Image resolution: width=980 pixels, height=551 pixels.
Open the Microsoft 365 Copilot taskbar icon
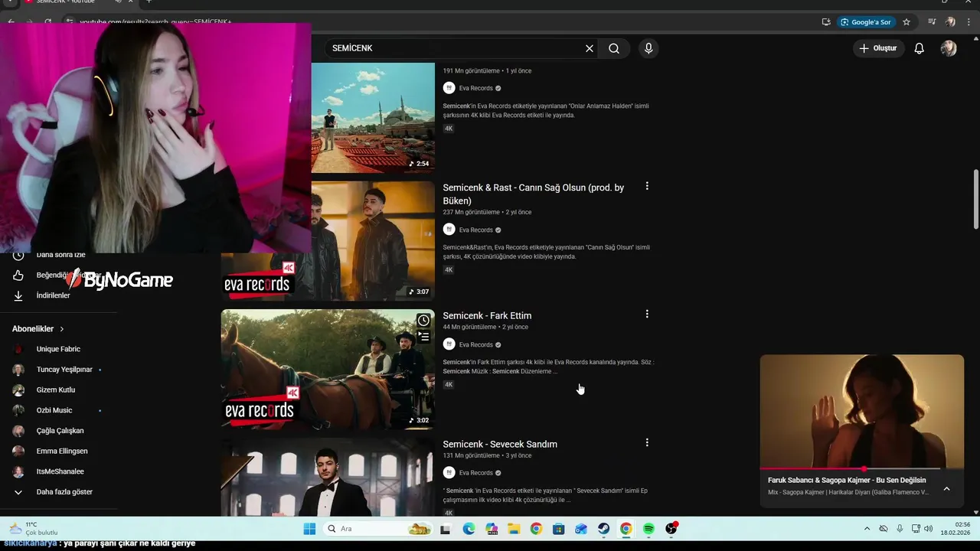(491, 529)
